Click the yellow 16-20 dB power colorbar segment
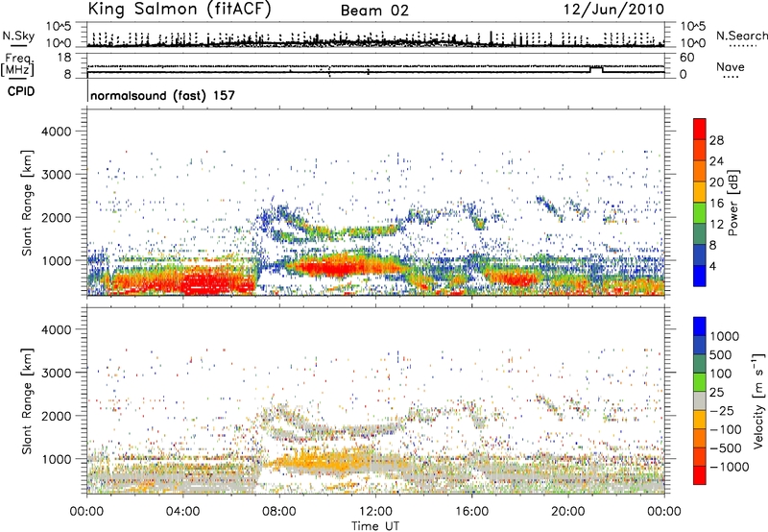 (x=700, y=192)
